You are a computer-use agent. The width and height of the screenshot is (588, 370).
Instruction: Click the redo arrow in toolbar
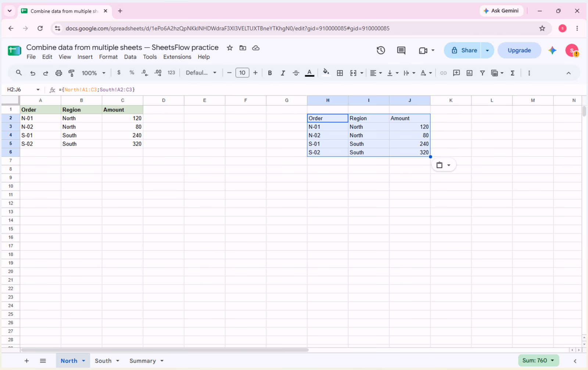[46, 73]
